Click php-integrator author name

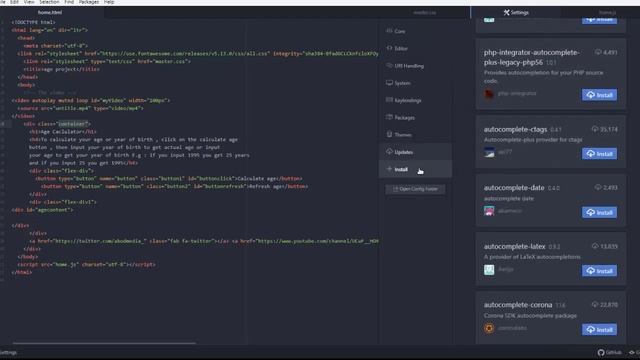(x=517, y=93)
